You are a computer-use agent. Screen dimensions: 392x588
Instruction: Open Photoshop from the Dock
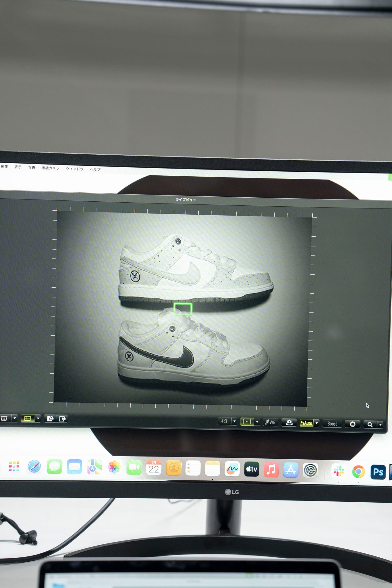tap(378, 472)
